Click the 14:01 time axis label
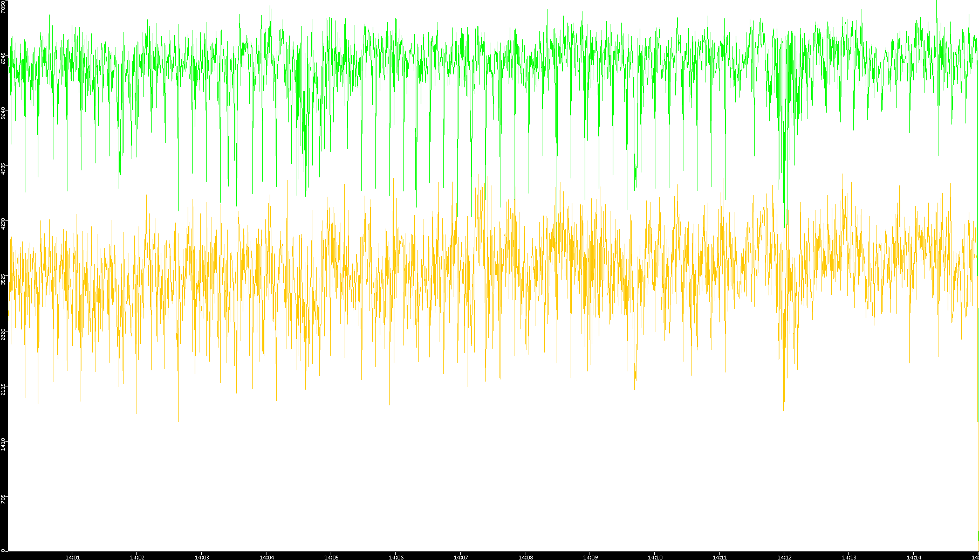The height and width of the screenshot is (560, 979). tap(72, 557)
